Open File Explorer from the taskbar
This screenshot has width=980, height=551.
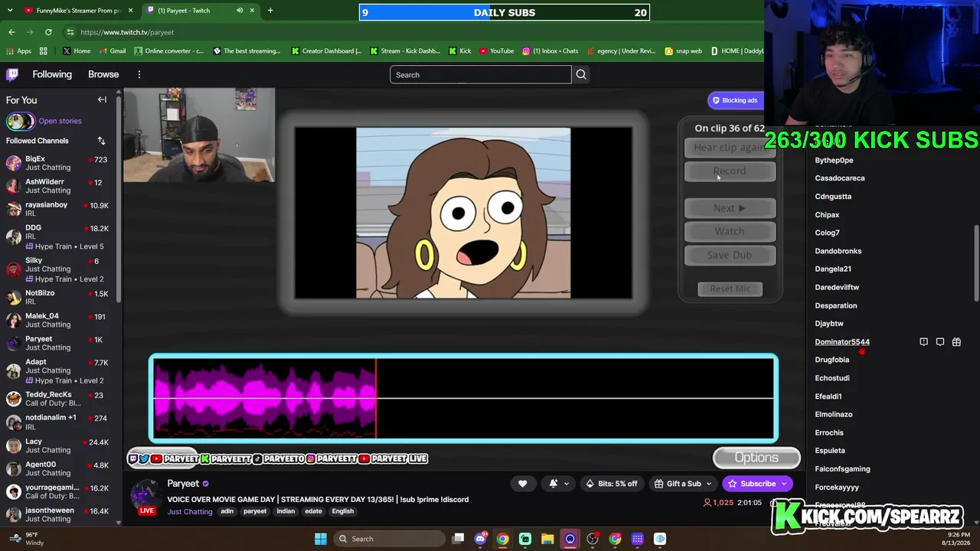(x=547, y=539)
